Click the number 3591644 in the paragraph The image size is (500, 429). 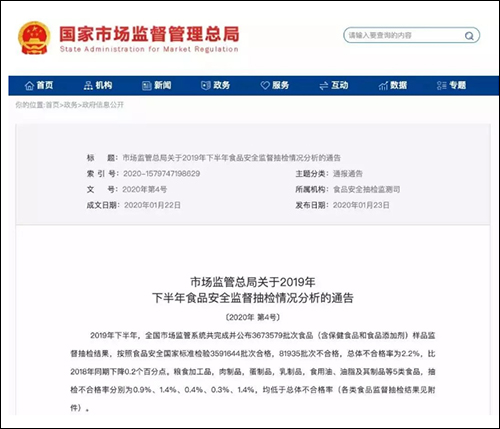click(x=225, y=354)
